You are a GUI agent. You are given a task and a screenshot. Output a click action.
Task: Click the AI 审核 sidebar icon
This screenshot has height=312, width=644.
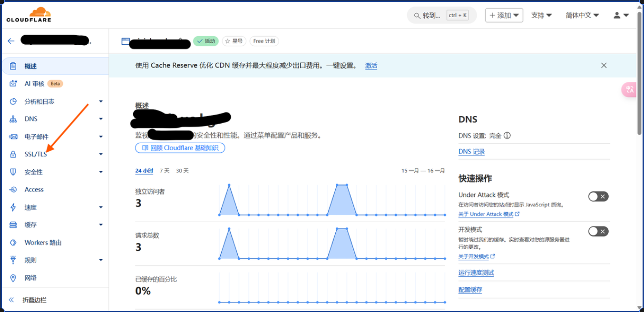pyautogui.click(x=13, y=84)
